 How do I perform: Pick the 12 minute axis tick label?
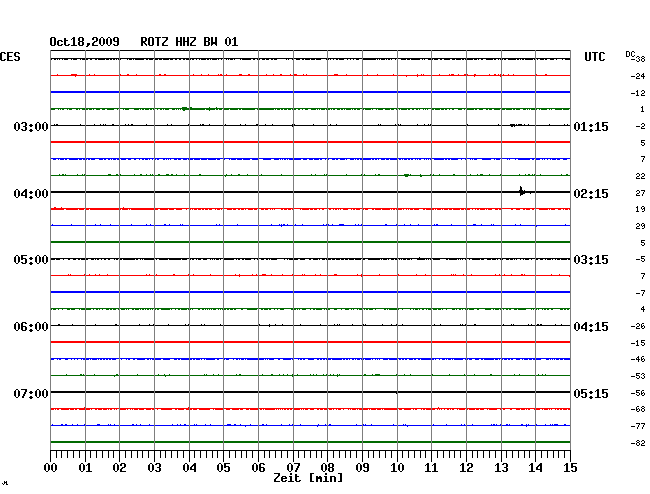click(466, 468)
